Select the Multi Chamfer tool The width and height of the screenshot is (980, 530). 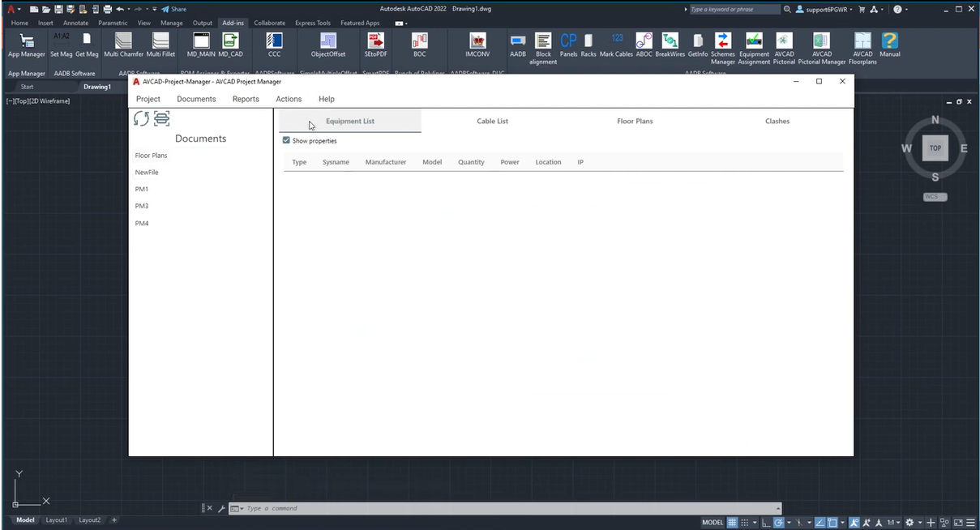coord(123,45)
